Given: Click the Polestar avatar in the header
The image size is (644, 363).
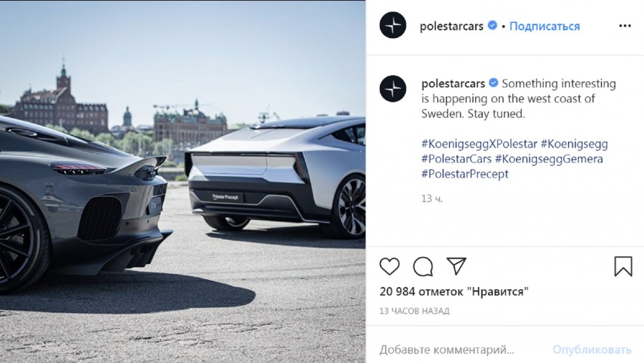Looking at the screenshot, I should [393, 26].
